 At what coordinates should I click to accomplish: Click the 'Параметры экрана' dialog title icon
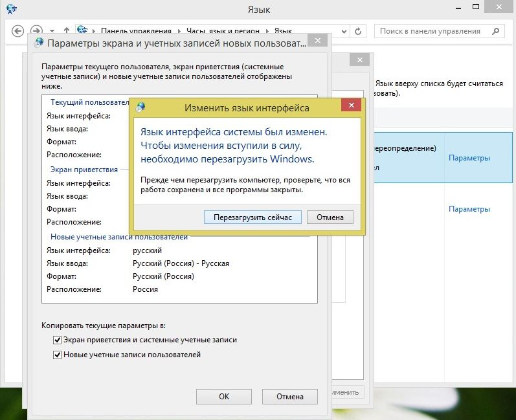pyautogui.click(x=39, y=43)
